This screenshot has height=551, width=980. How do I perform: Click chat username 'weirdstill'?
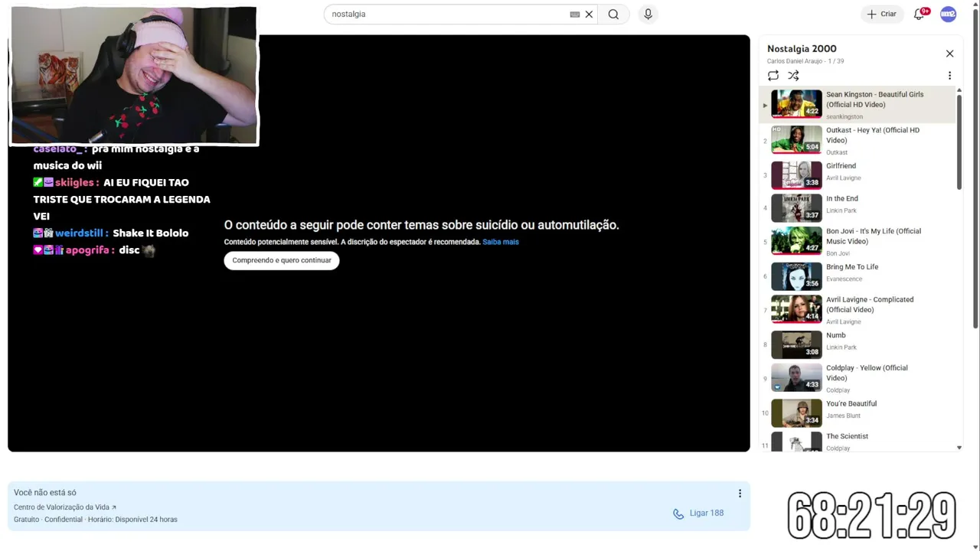(79, 233)
